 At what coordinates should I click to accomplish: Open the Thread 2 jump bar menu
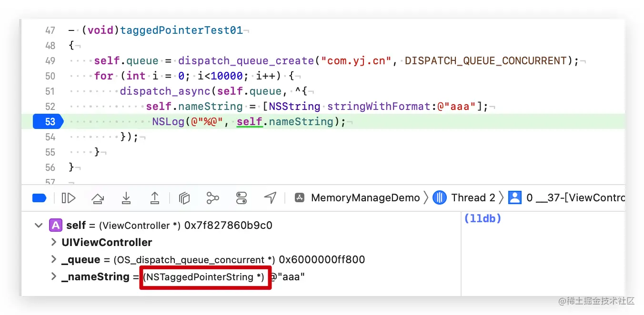472,197
